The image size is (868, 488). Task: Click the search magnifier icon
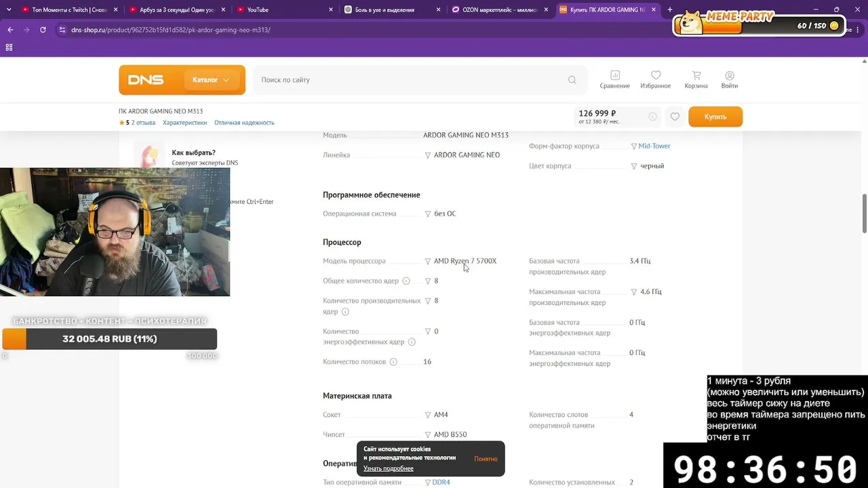tap(572, 80)
